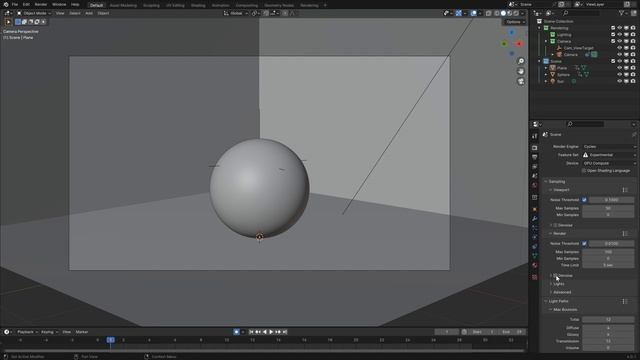Screen dimensions: 640x360
Task: Adjust the viewport Noise Threshold value
Action: coord(611,200)
